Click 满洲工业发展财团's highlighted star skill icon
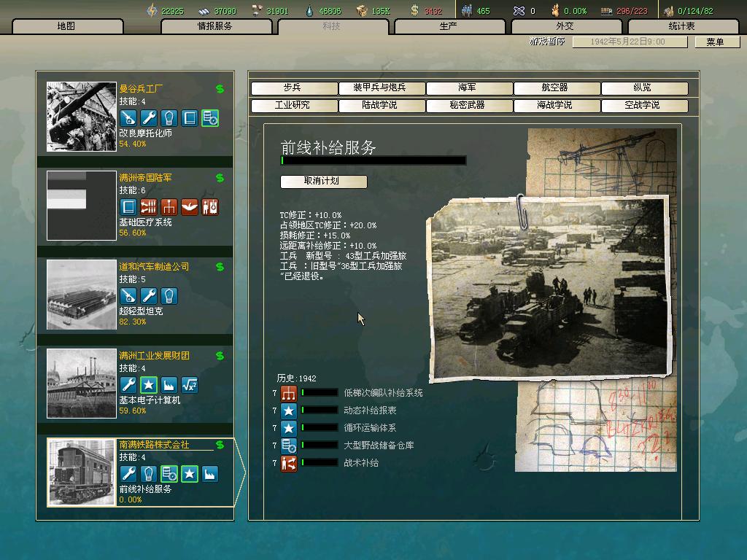Image resolution: width=747 pixels, height=560 pixels. pos(149,385)
